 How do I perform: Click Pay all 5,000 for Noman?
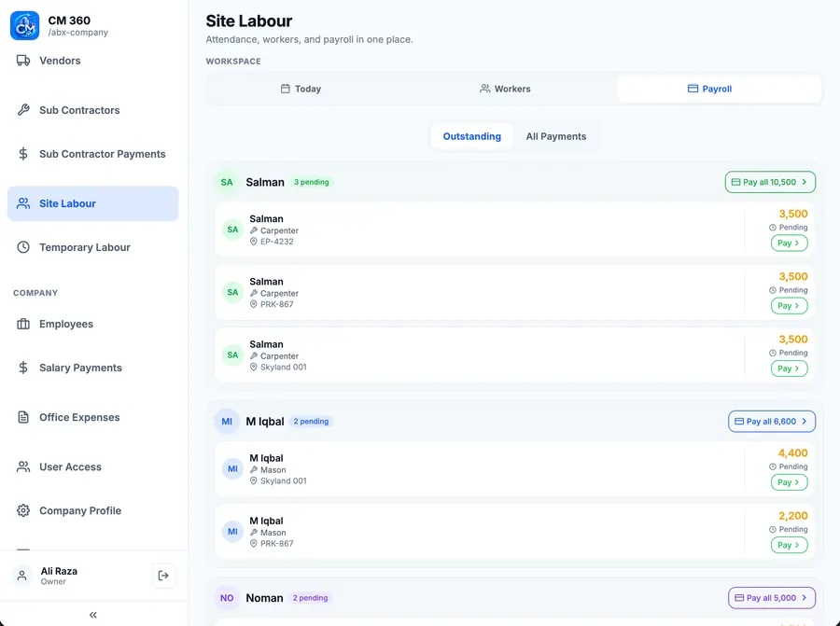pyautogui.click(x=772, y=598)
